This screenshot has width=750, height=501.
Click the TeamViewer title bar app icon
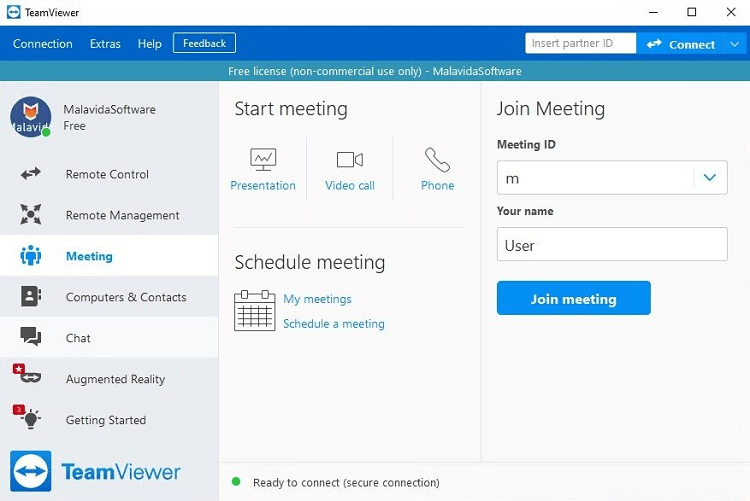pyautogui.click(x=13, y=12)
